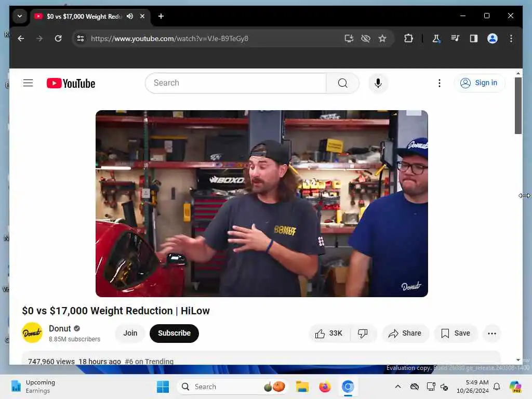Open browser three-dot main menu
The width and height of the screenshot is (532, 399).
[x=511, y=38]
